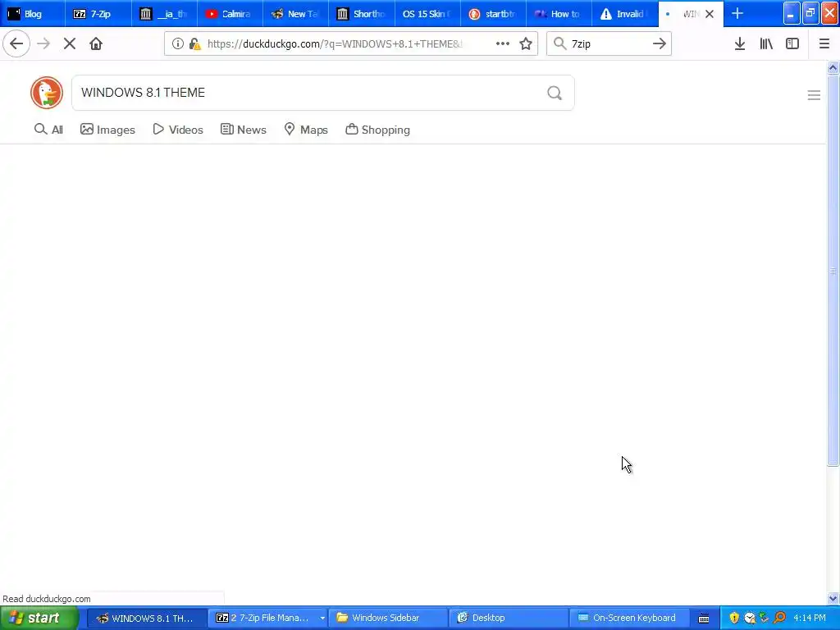Open the Desktop taskbar item
840x630 pixels.
click(x=509, y=619)
